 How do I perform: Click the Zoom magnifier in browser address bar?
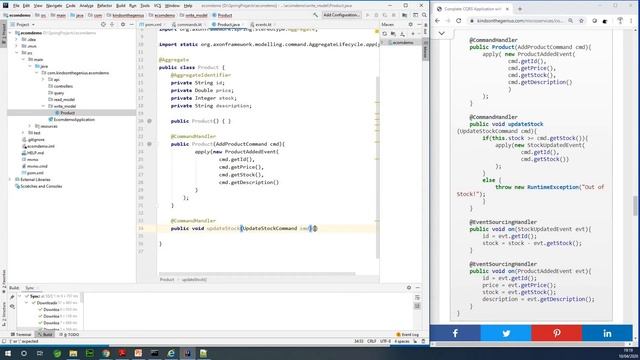pos(570,21)
